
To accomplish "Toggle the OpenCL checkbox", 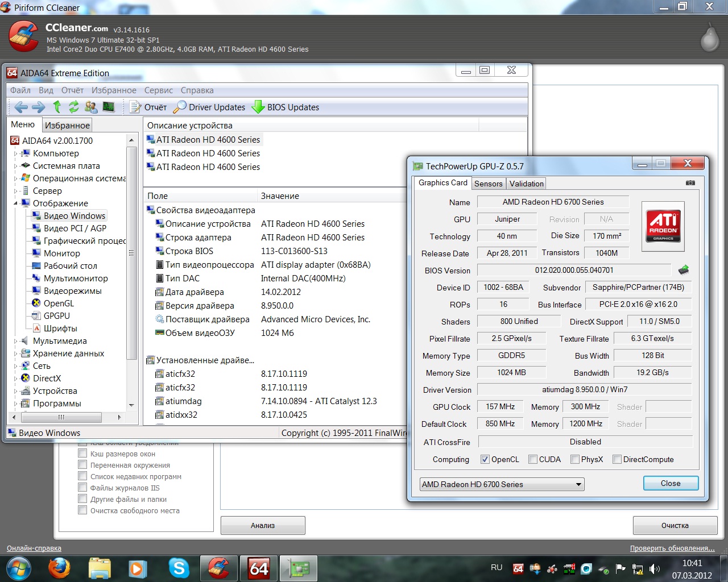I will (x=485, y=459).
